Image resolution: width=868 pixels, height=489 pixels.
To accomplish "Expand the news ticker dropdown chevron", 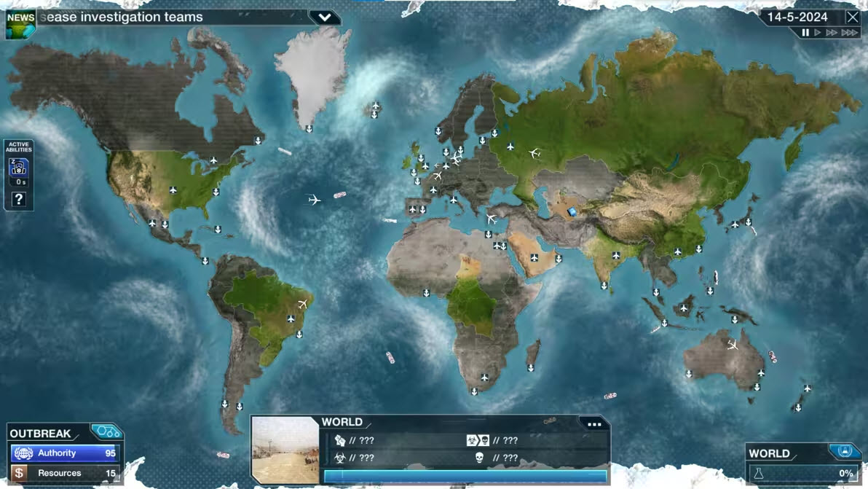I will (x=325, y=17).
